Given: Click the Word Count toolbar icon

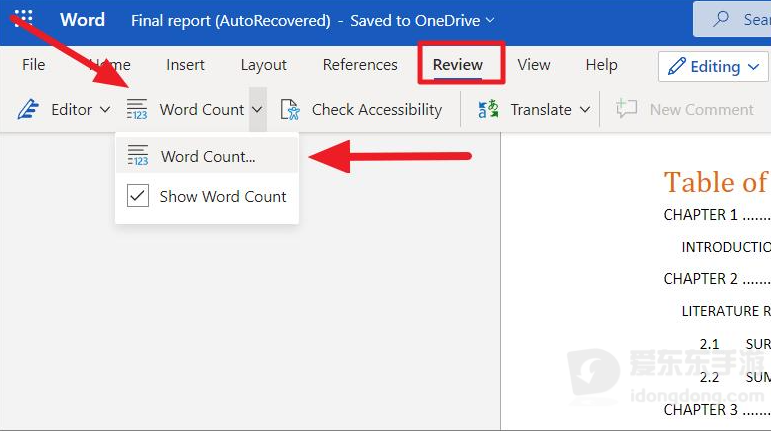Looking at the screenshot, I should tap(137, 109).
